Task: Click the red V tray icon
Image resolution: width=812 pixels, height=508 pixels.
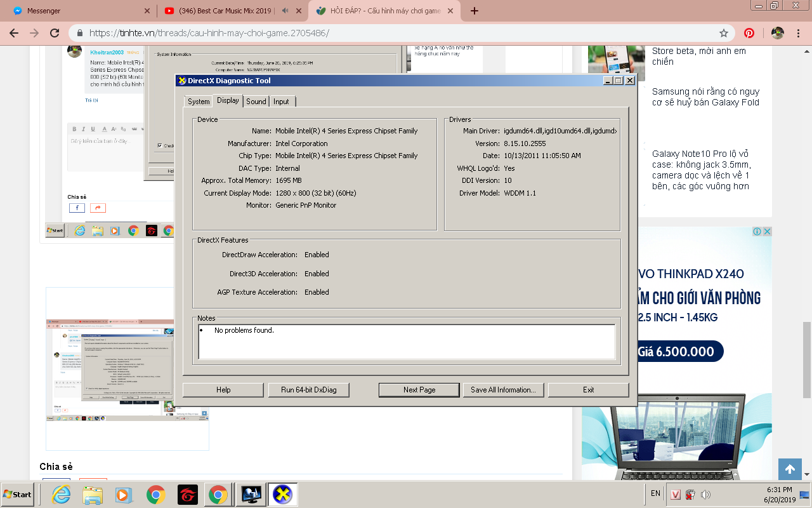Action: (x=676, y=494)
